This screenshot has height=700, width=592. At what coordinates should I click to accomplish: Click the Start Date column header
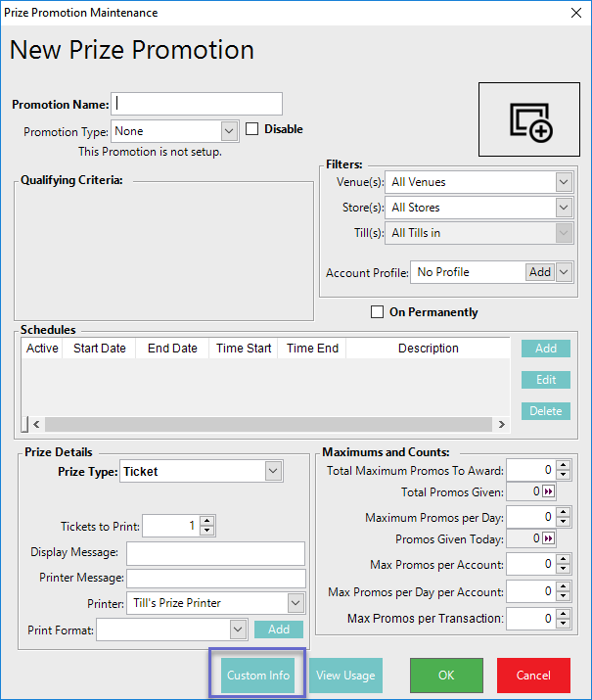[x=100, y=349]
